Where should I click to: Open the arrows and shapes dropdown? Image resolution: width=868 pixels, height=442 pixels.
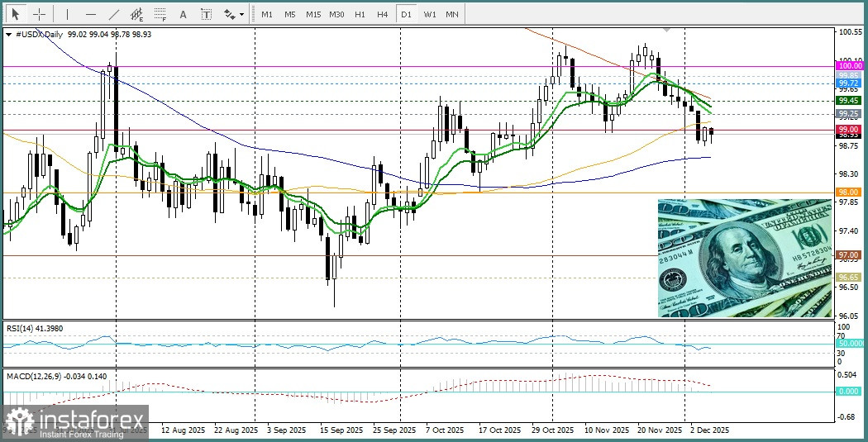234,14
